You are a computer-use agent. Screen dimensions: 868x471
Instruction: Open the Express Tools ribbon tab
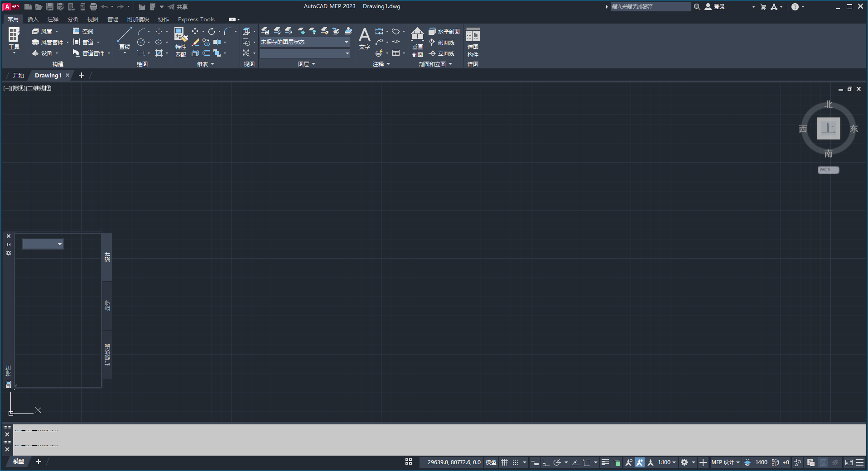[x=196, y=19]
